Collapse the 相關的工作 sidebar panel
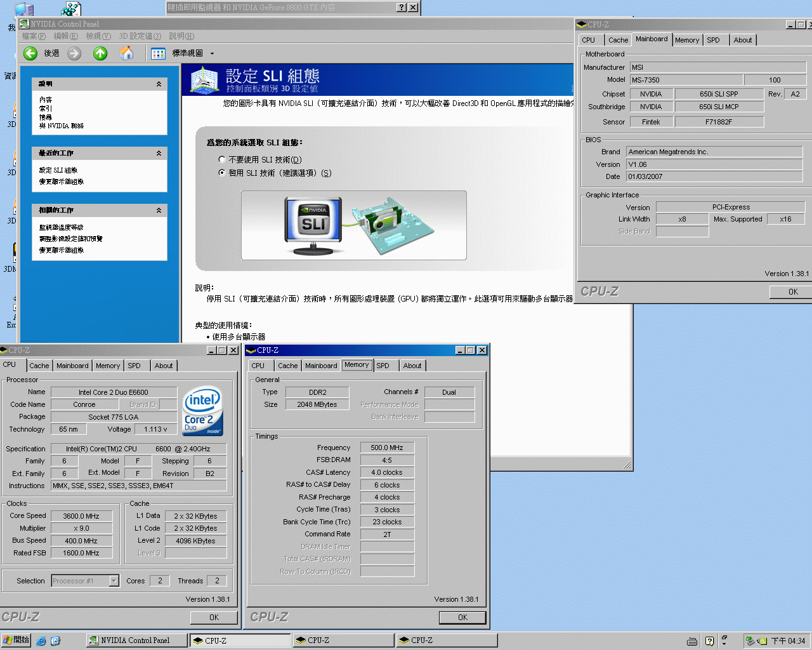The image size is (812, 650). (x=159, y=210)
